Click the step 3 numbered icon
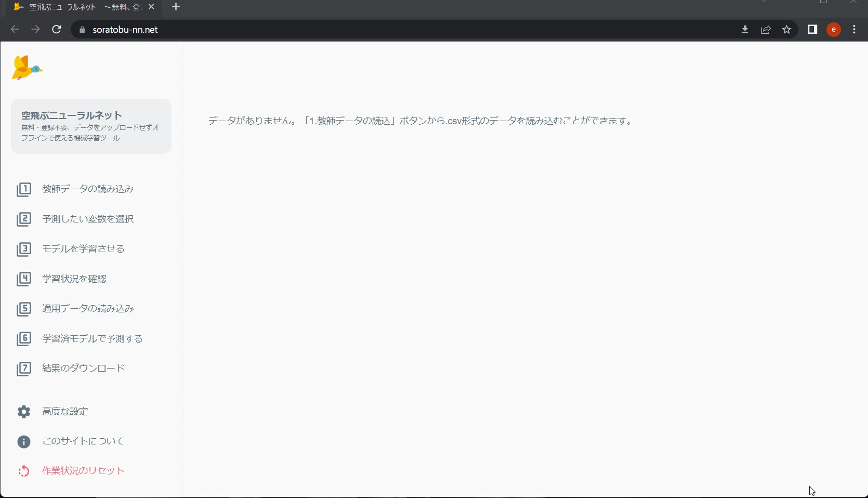This screenshot has height=498, width=868. (x=24, y=249)
